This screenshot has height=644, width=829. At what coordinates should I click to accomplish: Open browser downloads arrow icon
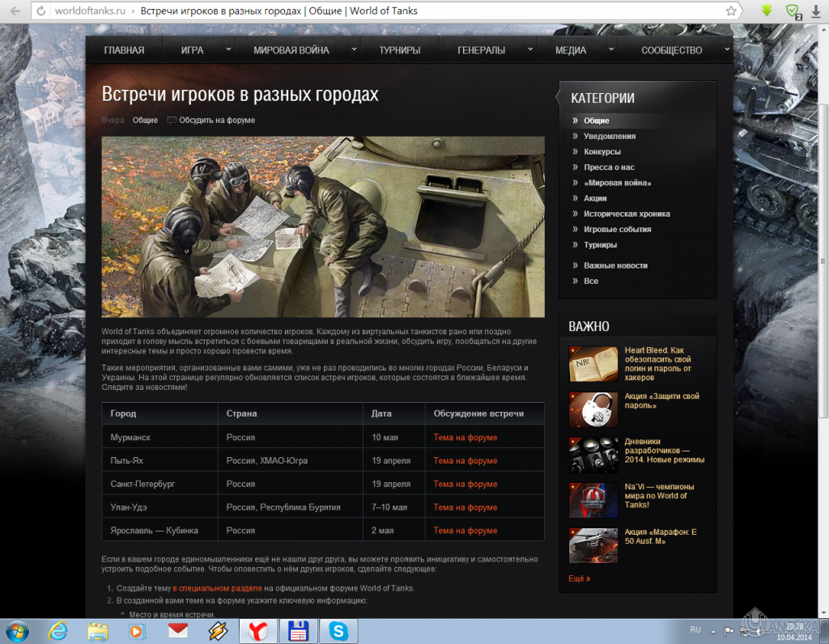click(816, 11)
